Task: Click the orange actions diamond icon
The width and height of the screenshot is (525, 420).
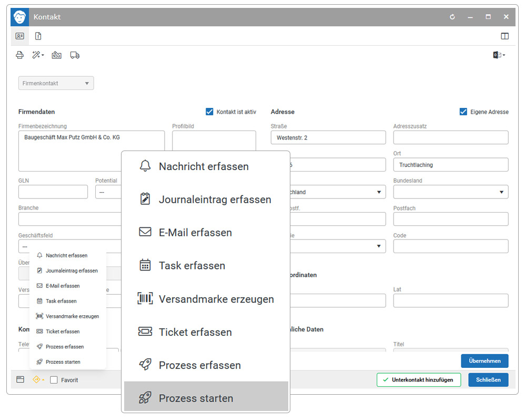Action: (x=38, y=379)
